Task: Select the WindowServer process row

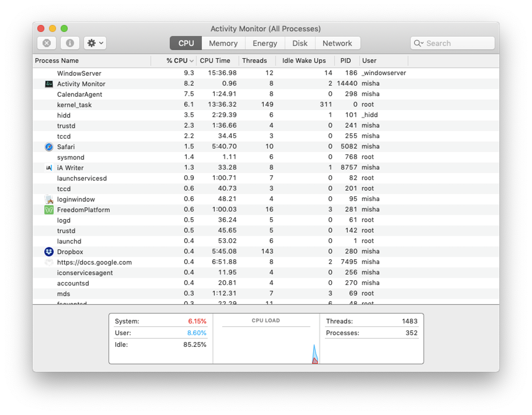Action: pos(266,73)
